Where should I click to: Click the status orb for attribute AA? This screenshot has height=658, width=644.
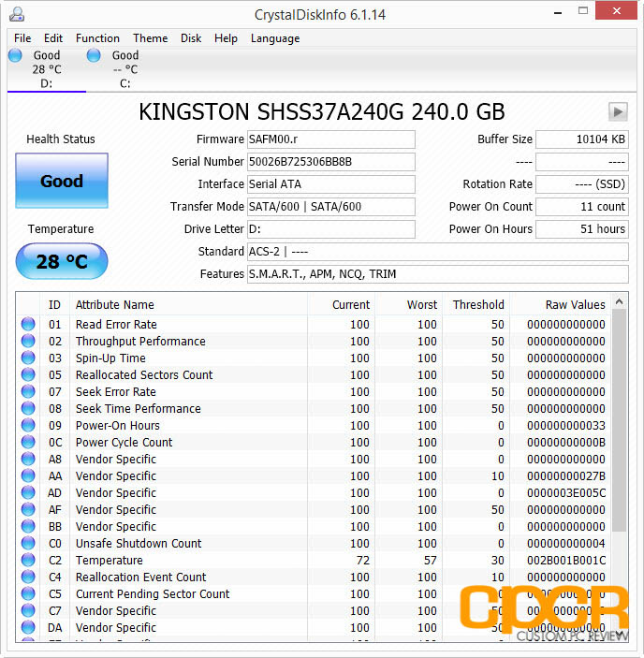[x=28, y=475]
